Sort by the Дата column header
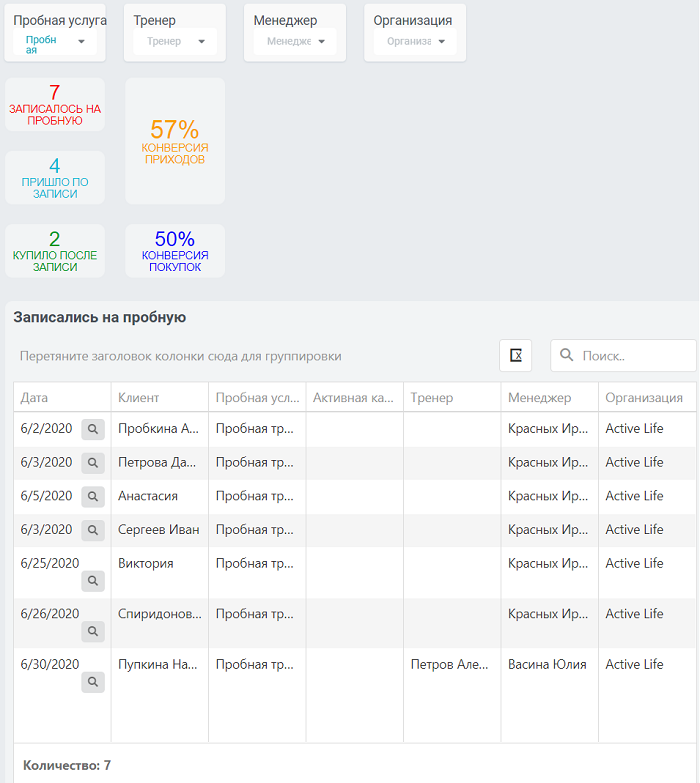Image resolution: width=700 pixels, height=783 pixels. point(62,397)
